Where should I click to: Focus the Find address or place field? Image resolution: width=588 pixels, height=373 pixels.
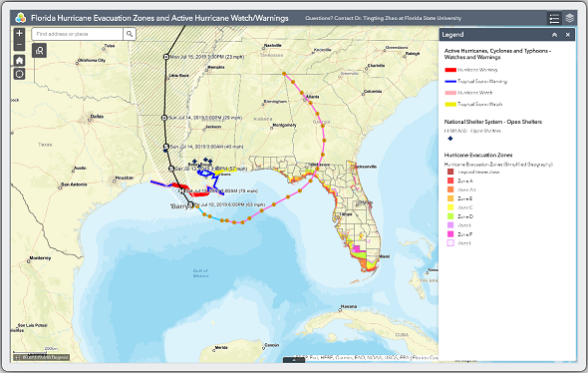click(x=78, y=34)
